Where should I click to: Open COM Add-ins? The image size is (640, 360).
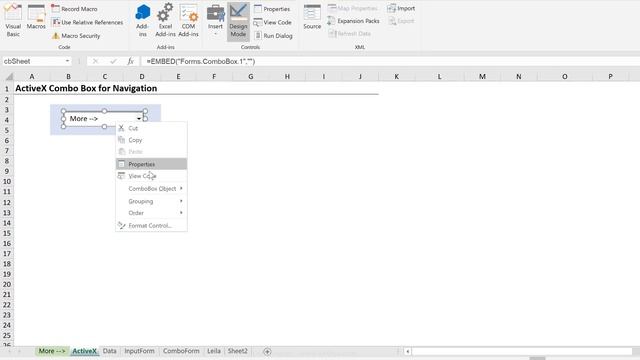tap(188, 20)
